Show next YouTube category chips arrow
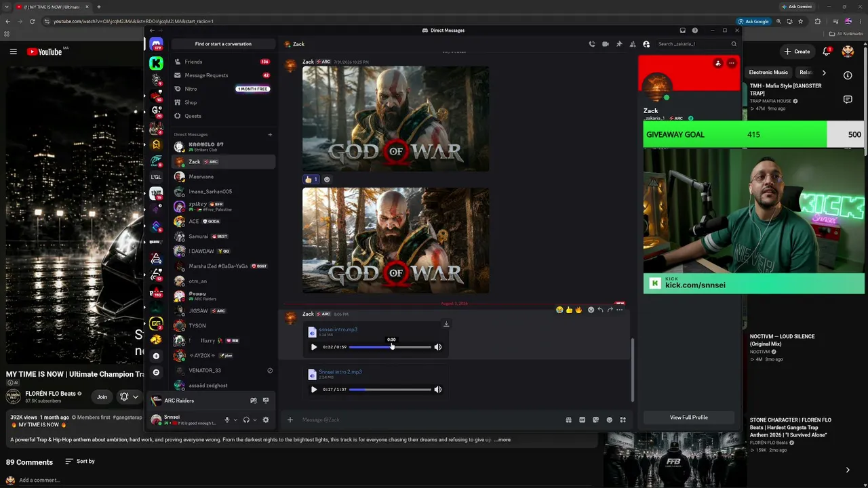The width and height of the screenshot is (868, 488). click(x=824, y=73)
